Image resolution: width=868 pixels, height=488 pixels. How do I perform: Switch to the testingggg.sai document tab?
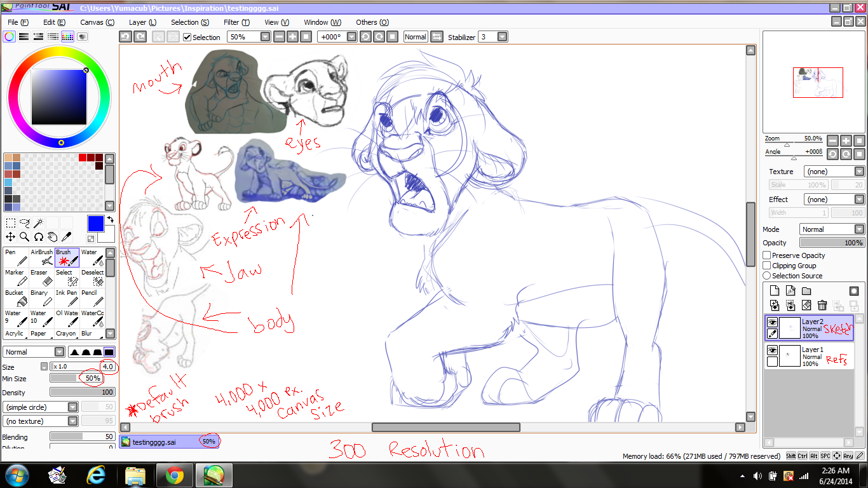(169, 442)
